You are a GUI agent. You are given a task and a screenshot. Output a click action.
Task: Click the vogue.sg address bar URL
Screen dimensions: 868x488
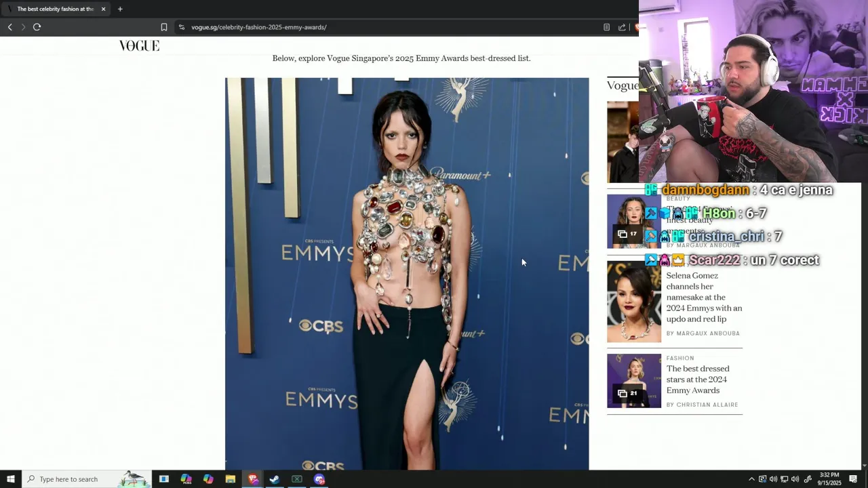[259, 27]
